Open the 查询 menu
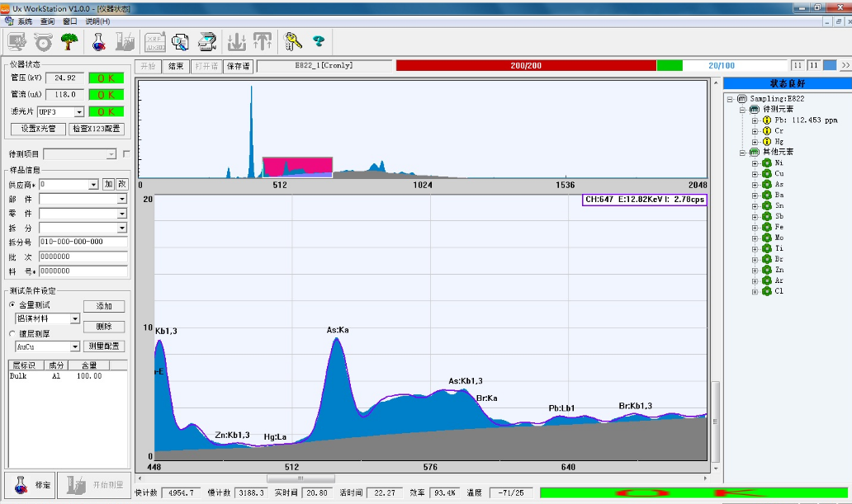The width and height of the screenshot is (852, 504). [48, 21]
